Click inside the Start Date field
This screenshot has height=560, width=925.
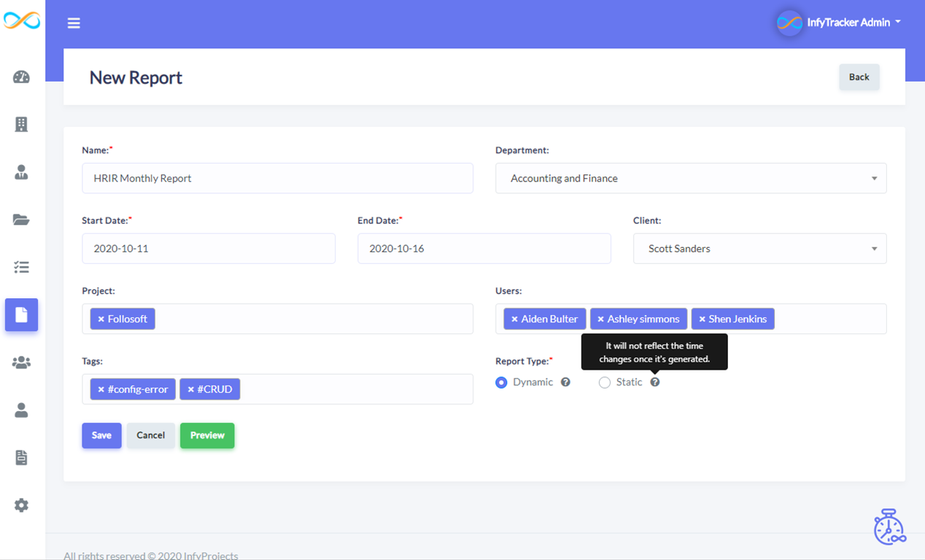(x=208, y=248)
